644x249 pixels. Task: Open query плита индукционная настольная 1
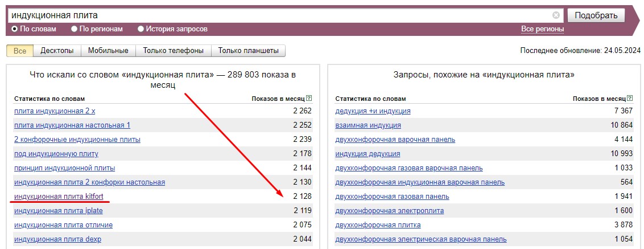click(72, 125)
